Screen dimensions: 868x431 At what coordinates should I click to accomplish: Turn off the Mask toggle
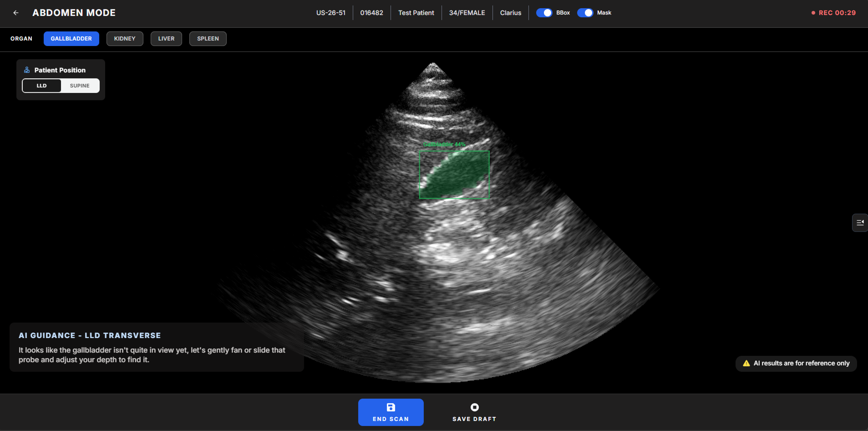pos(585,13)
